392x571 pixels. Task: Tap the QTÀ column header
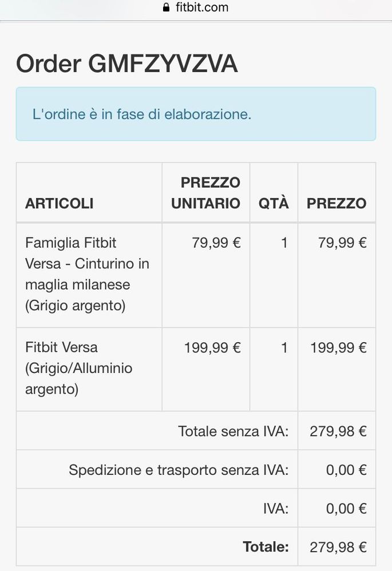click(x=274, y=203)
